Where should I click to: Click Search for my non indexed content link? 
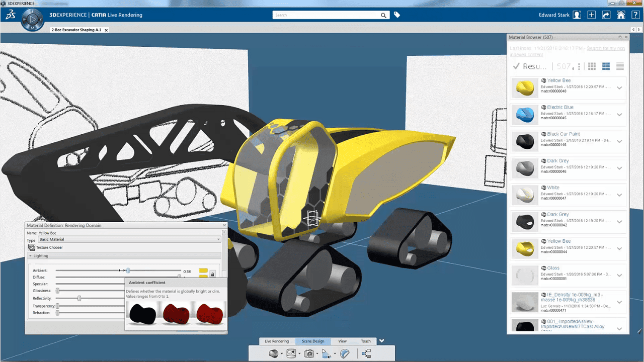coord(605,48)
